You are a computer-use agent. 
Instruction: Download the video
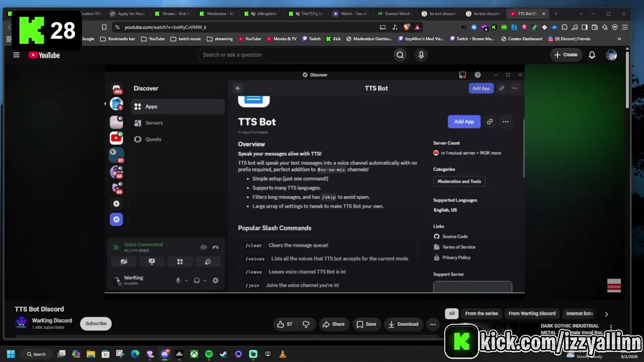coord(404,324)
